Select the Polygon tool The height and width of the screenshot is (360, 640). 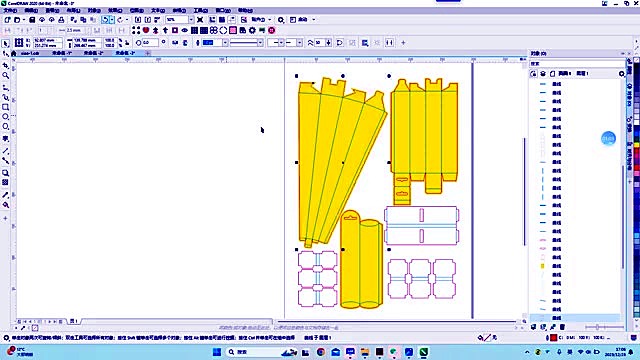tap(5, 127)
